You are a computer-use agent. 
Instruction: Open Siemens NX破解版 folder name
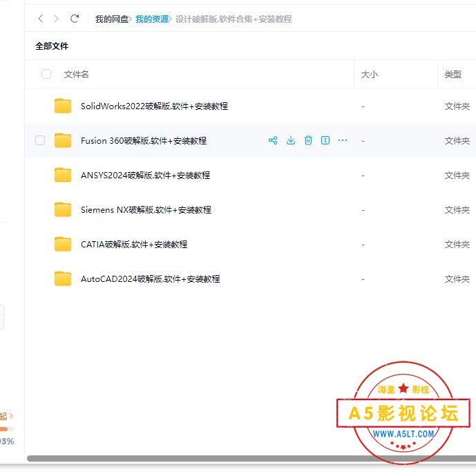(146, 210)
